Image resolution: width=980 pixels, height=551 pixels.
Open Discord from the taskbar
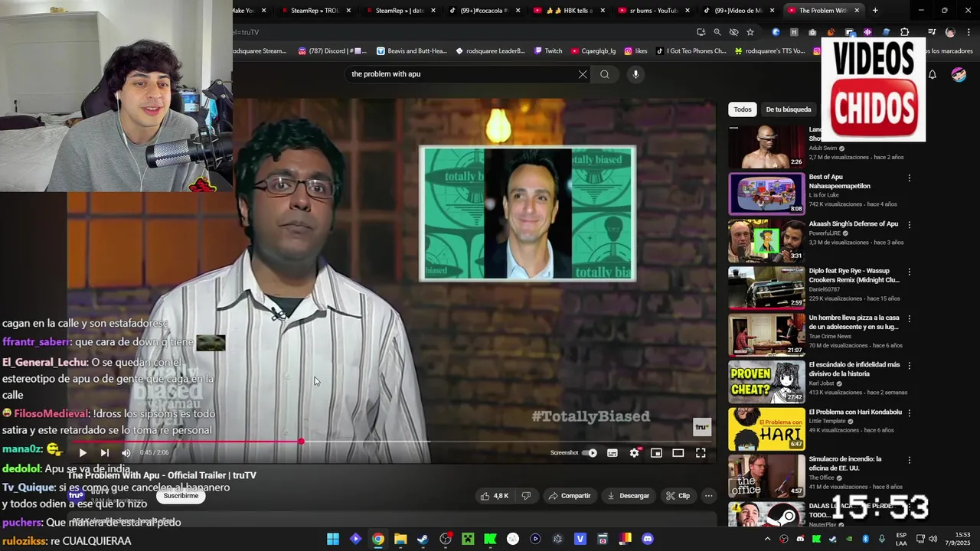pyautogui.click(x=648, y=539)
